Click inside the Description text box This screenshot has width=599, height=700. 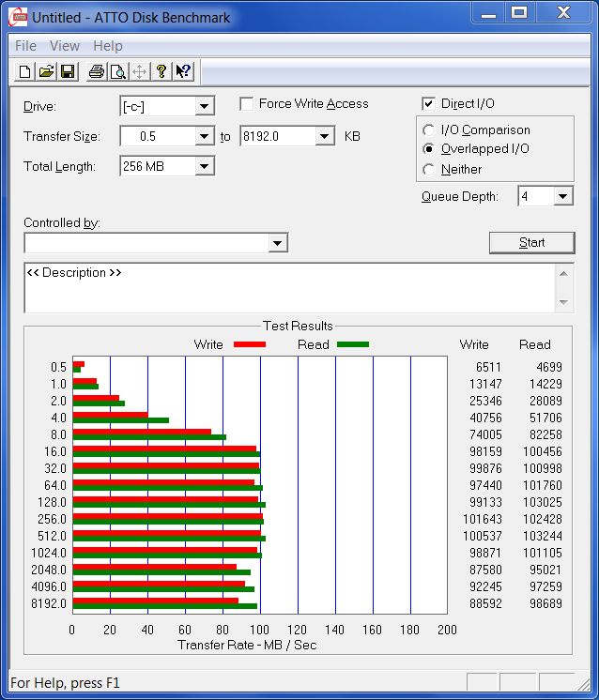click(x=289, y=288)
